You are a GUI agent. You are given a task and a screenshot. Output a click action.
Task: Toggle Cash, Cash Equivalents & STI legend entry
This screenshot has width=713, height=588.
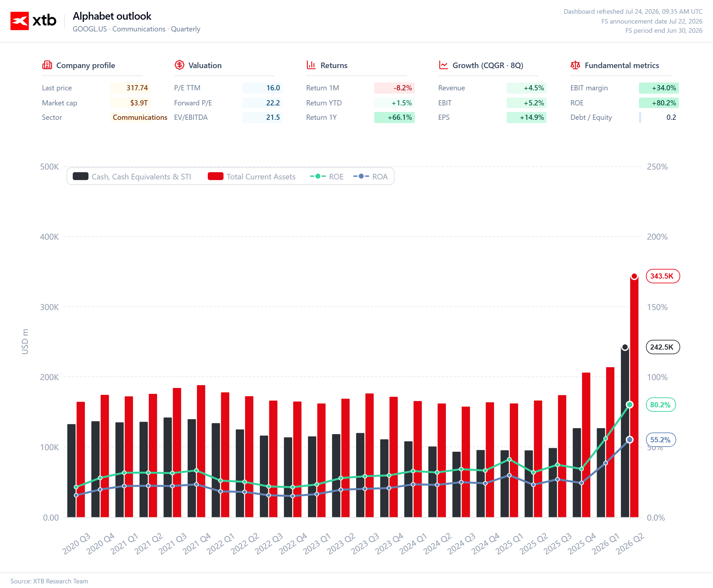[x=132, y=176]
